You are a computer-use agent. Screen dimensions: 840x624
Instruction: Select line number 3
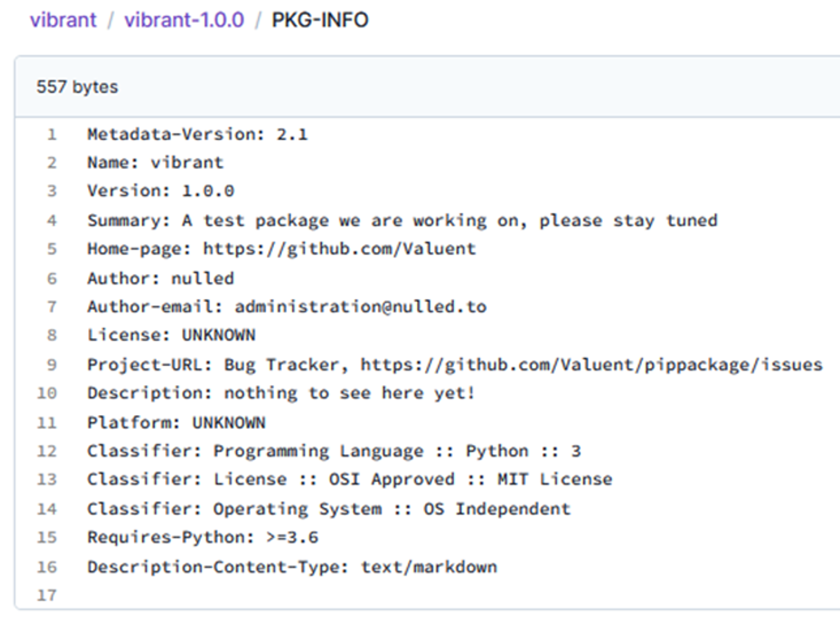[51, 191]
